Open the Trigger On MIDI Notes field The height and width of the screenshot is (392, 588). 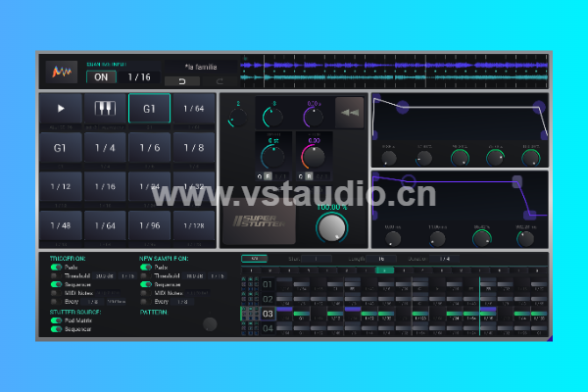(x=108, y=293)
